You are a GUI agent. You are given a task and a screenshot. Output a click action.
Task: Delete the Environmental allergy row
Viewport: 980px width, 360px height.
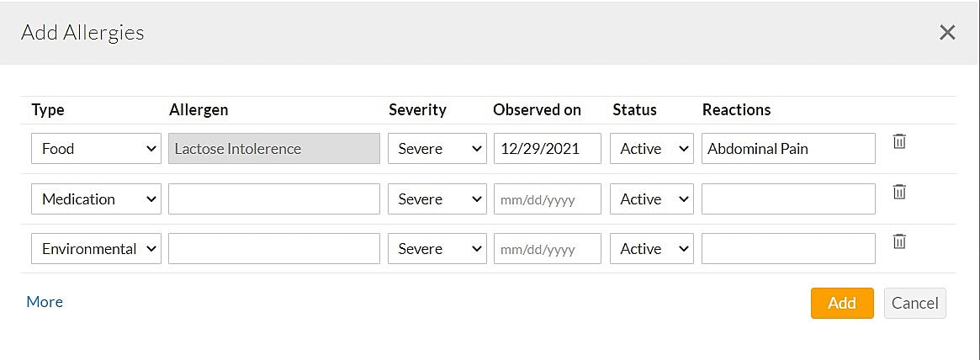pyautogui.click(x=899, y=241)
